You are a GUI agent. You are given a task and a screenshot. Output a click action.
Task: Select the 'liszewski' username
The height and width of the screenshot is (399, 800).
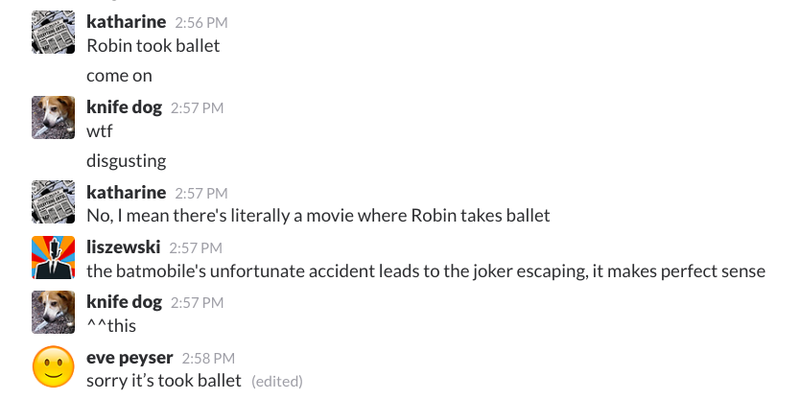(x=123, y=247)
